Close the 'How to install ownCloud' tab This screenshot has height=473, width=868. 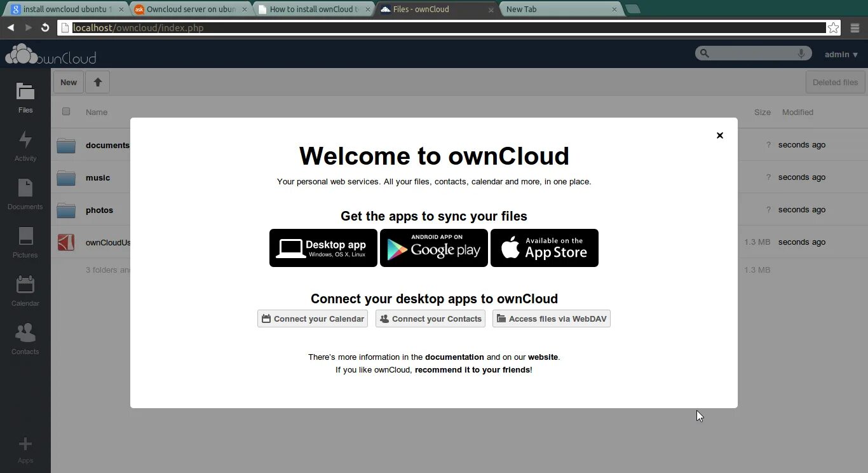click(x=368, y=10)
